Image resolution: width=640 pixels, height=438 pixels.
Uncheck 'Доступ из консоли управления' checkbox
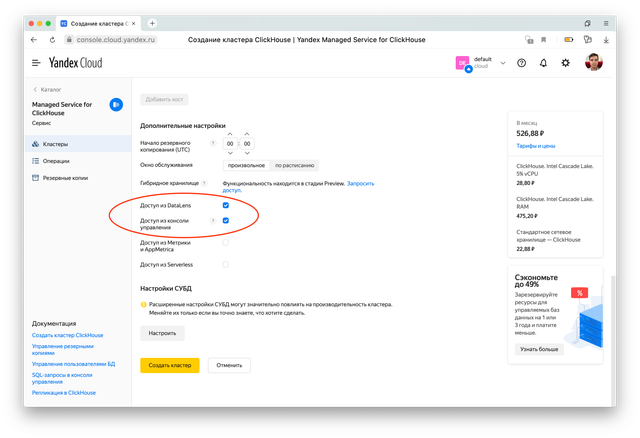click(x=226, y=220)
